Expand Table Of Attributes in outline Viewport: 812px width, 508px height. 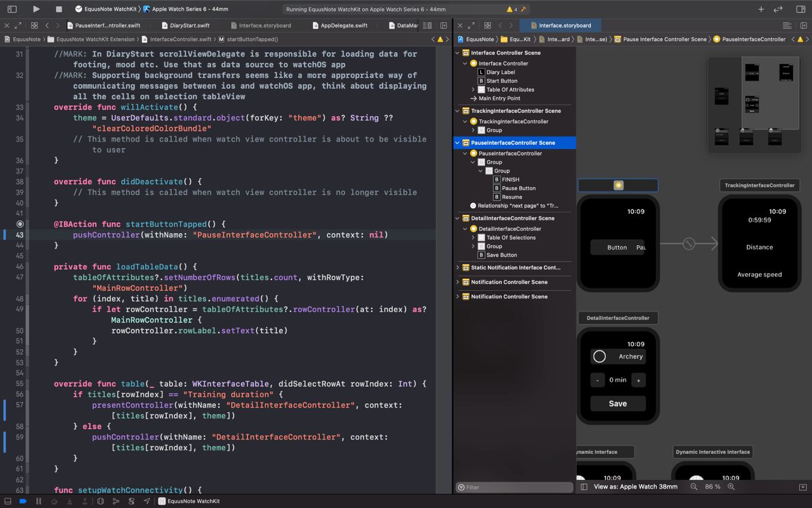(x=473, y=90)
